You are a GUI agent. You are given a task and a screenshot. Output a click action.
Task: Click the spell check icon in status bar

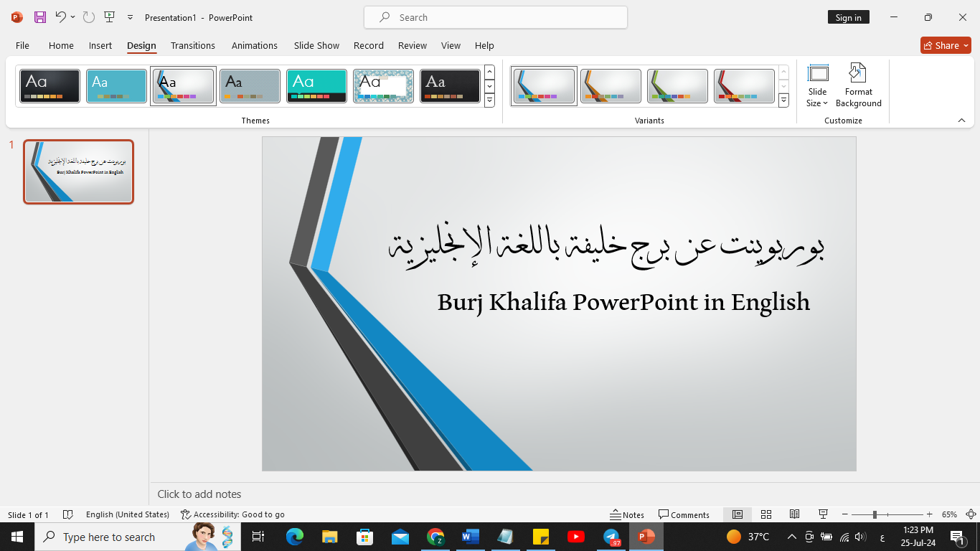pos(68,514)
